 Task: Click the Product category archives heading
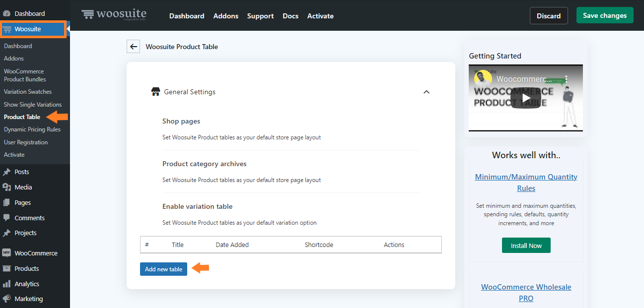pyautogui.click(x=205, y=164)
